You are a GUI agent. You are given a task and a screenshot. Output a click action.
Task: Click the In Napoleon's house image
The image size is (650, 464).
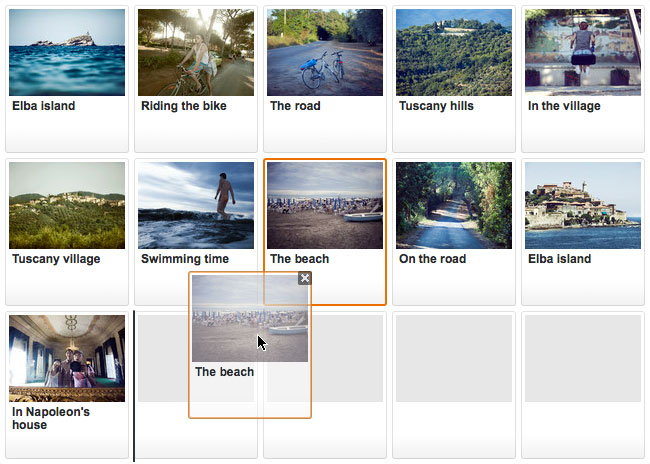tap(67, 358)
